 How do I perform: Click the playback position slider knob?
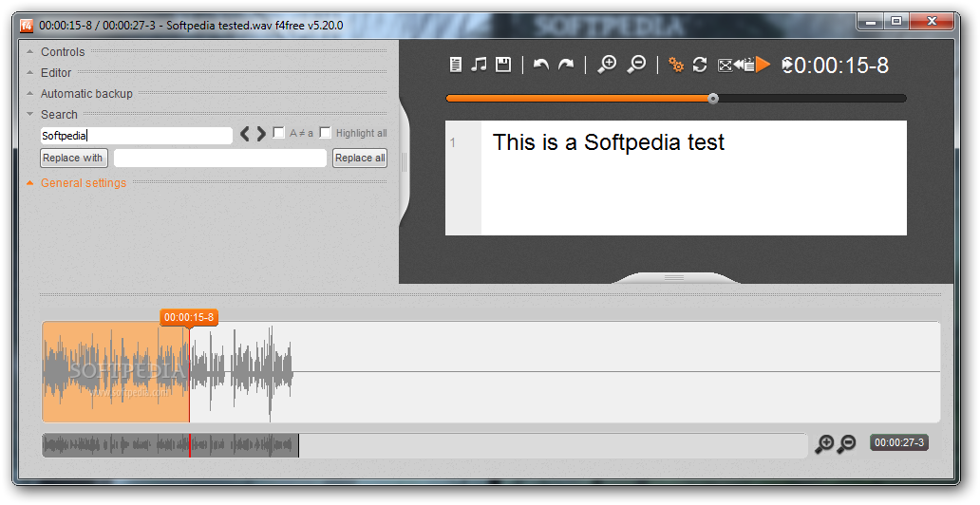(713, 98)
